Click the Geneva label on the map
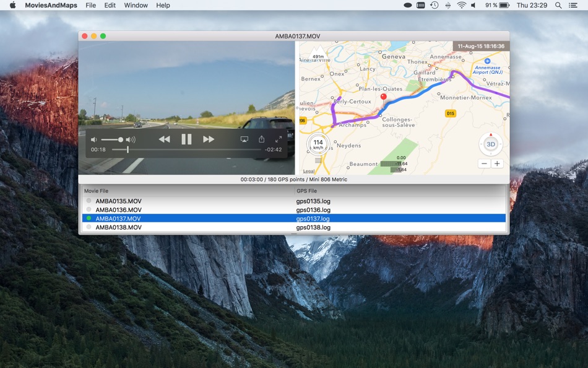 [394, 57]
